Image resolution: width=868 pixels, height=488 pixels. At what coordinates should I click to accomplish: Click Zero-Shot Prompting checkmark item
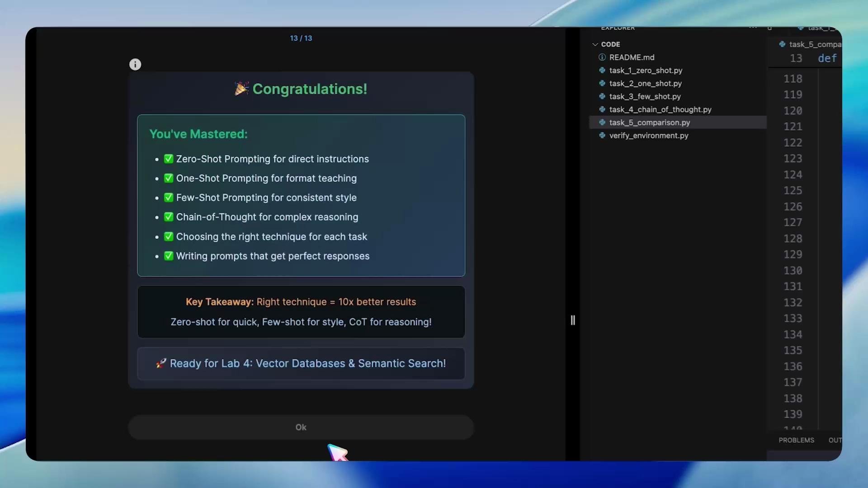pos(266,159)
